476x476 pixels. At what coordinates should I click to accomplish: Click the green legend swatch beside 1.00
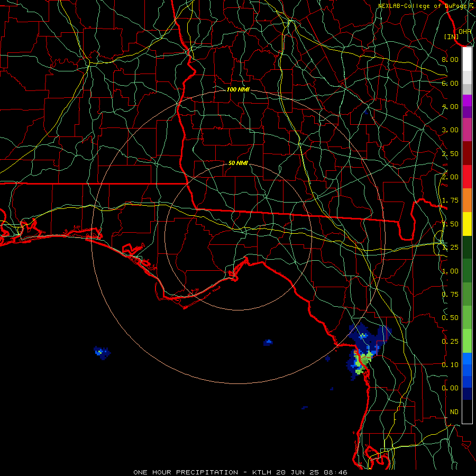467,271
